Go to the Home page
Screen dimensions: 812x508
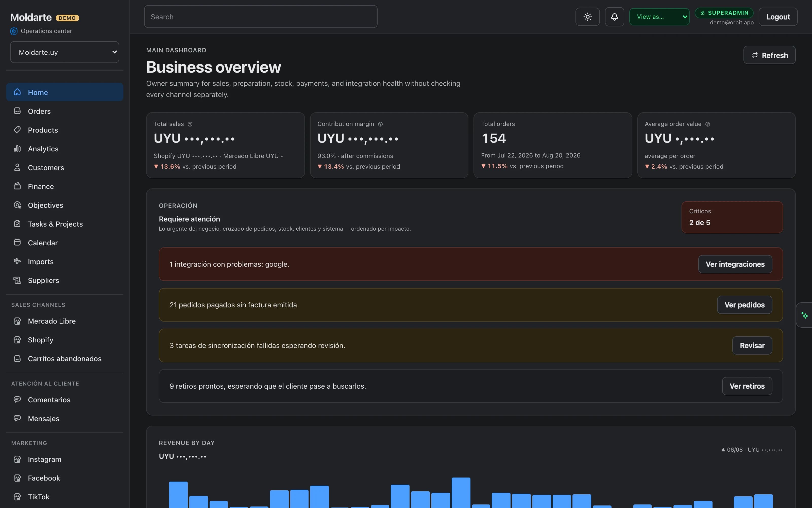65,92
